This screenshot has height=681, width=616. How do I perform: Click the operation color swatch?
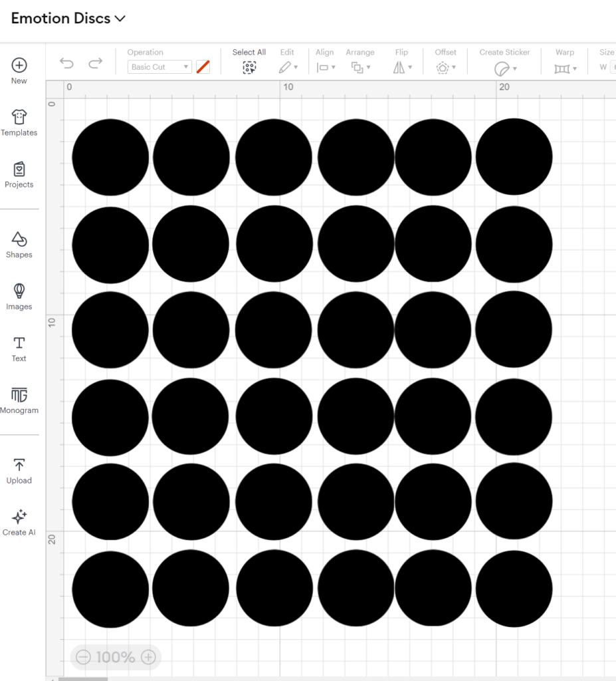(x=203, y=67)
